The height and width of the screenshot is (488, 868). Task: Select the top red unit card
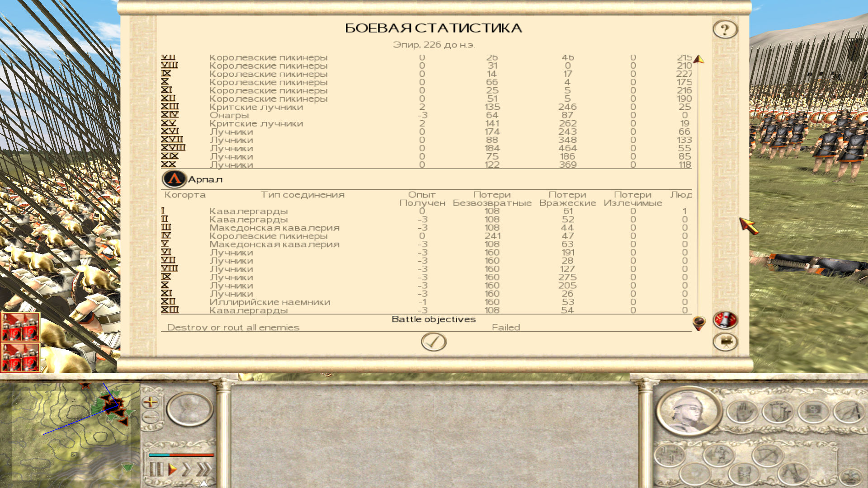(x=20, y=327)
